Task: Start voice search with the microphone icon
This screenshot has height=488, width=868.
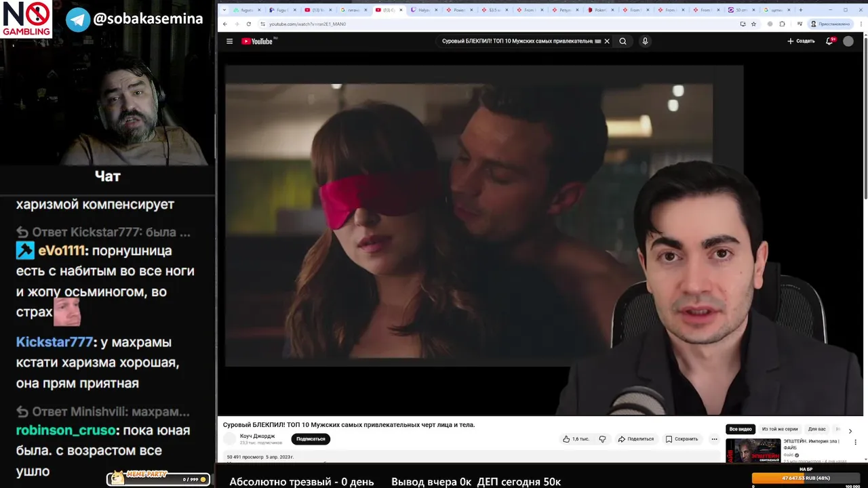Action: tap(645, 41)
